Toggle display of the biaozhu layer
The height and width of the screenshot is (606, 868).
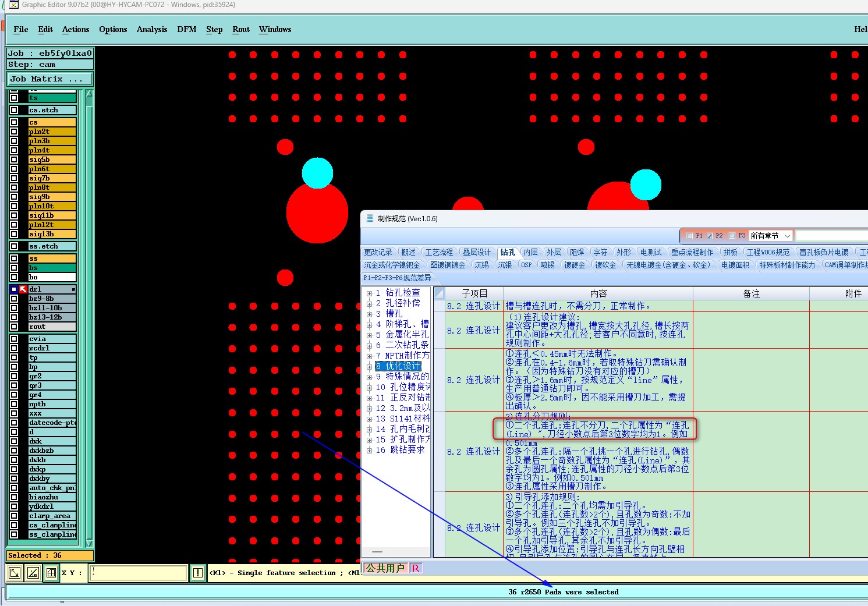[14, 497]
